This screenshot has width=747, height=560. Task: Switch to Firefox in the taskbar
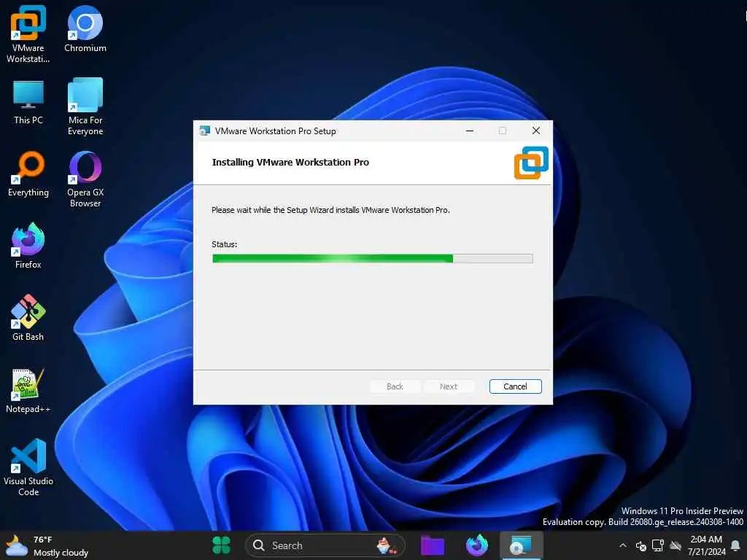pyautogui.click(x=476, y=545)
